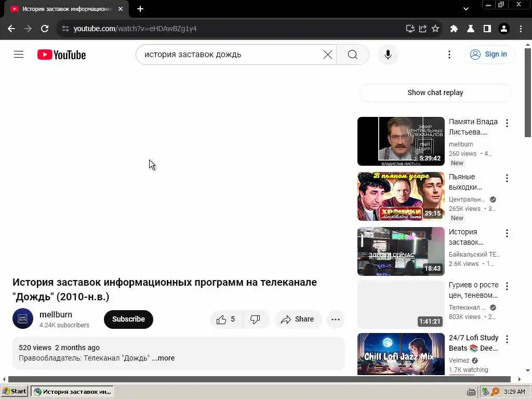Screen dimensions: 532x399
Task: Click the scroll down arrow of vertical scrollbar
Action: [x=528, y=370]
